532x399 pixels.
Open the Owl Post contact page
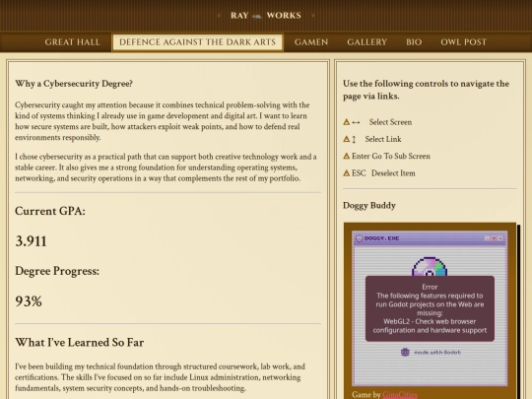tap(463, 42)
